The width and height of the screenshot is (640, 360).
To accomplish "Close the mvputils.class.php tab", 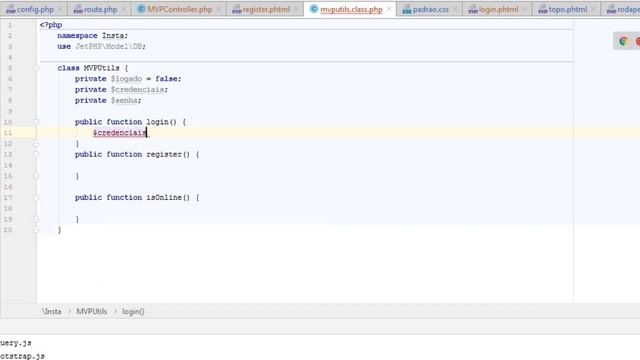I will pyautogui.click(x=389, y=9).
